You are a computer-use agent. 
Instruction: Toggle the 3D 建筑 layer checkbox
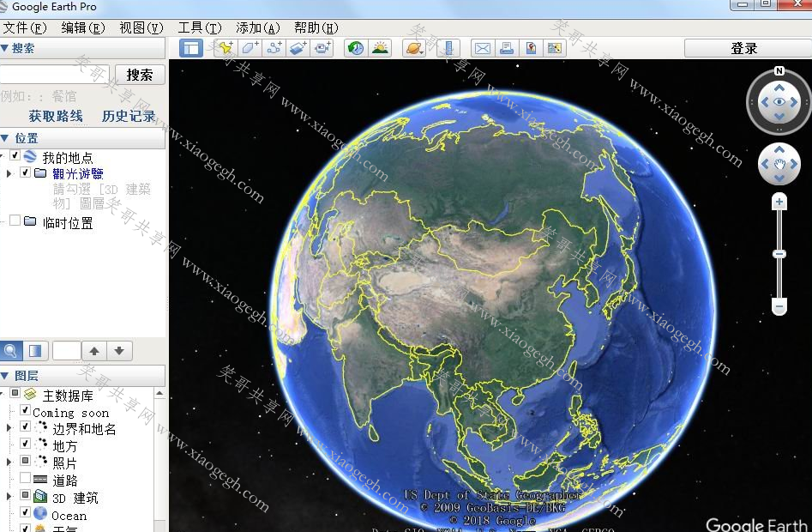[x=25, y=495]
